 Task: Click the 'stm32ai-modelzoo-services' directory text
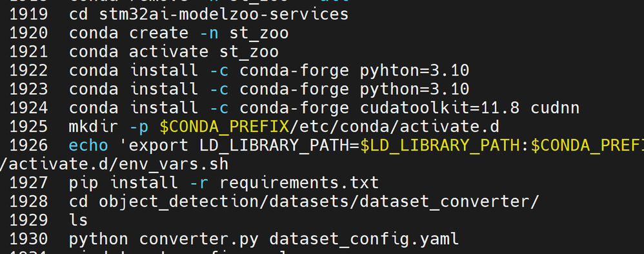[224, 15]
